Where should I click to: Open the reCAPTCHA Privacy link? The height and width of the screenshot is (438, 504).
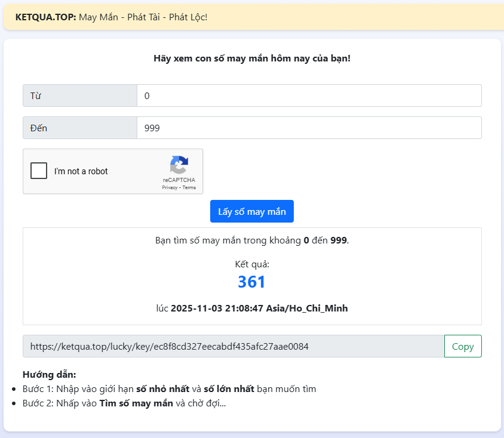170,187
